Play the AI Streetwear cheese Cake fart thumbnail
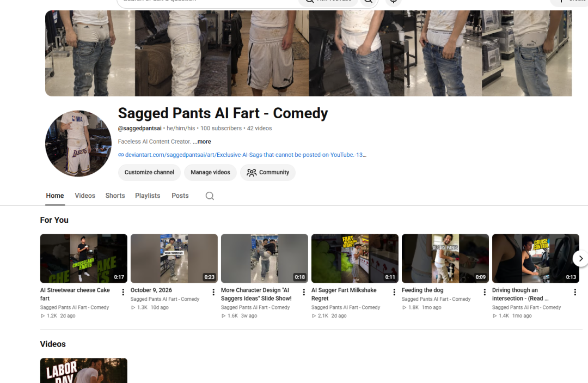This screenshot has width=588, height=383. click(x=84, y=258)
